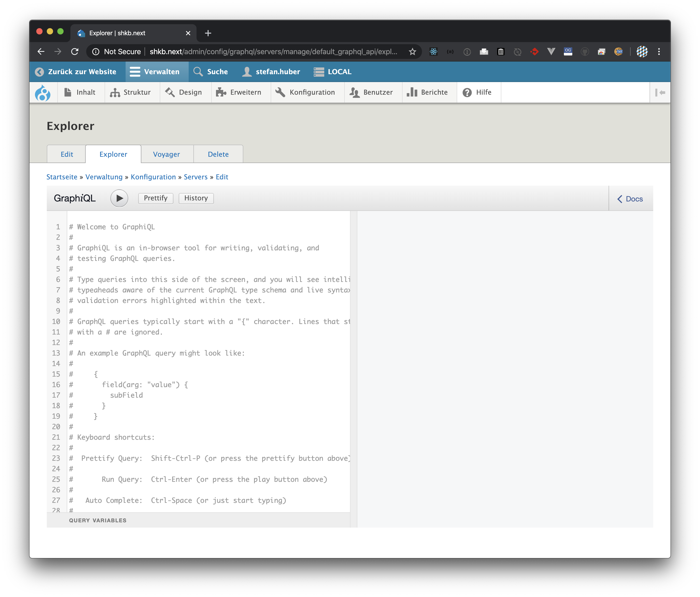Screen dimensions: 700x597
Task: Switch to the Voyager tab
Action: pos(166,154)
